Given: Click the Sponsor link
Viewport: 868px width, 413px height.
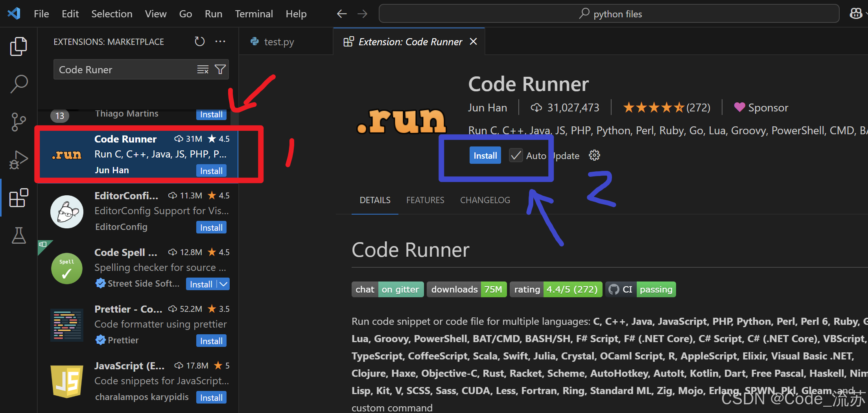Looking at the screenshot, I should [x=761, y=107].
